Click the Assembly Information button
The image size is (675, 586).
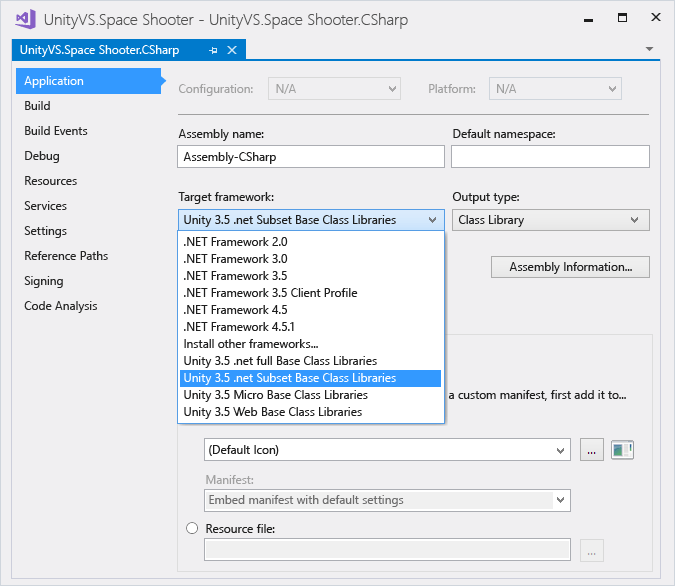[570, 267]
